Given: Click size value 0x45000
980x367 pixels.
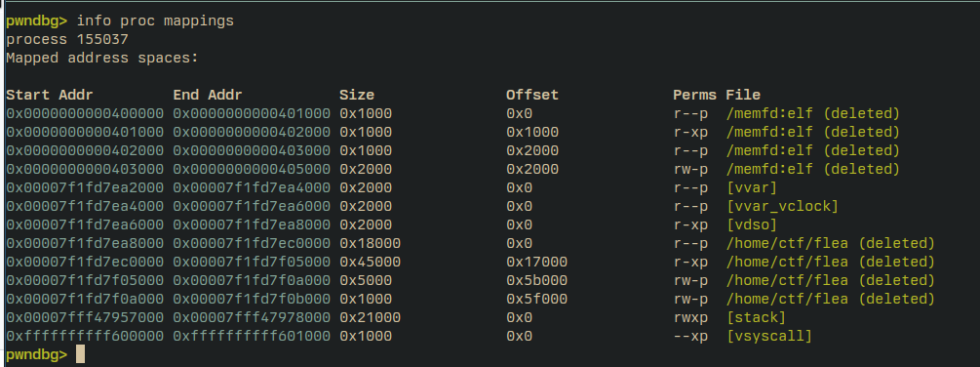Looking at the screenshot, I should click(x=370, y=262).
